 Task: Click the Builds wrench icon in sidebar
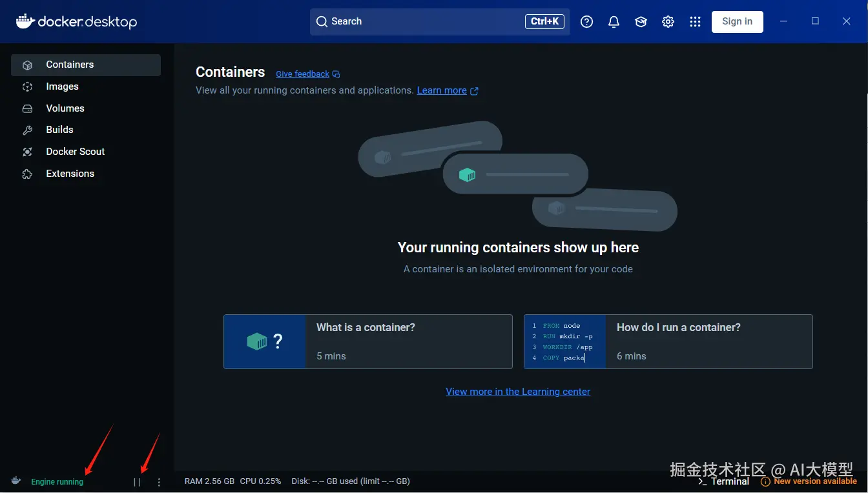(x=27, y=130)
